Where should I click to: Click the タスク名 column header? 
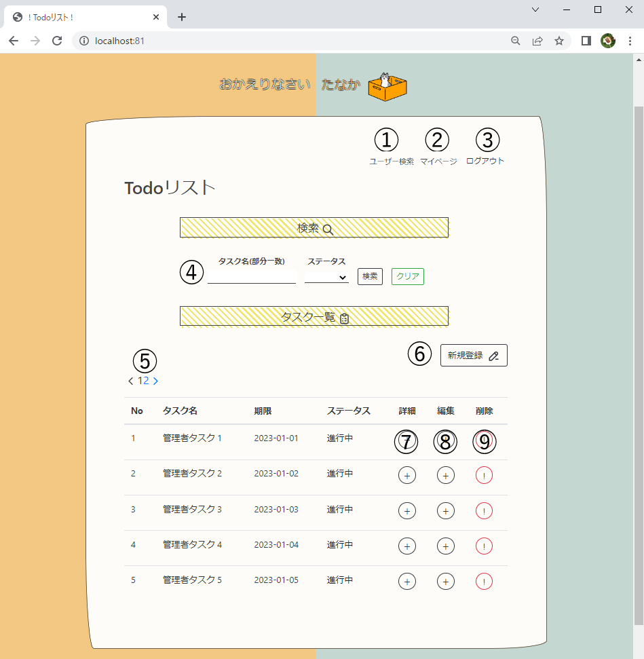[x=180, y=411]
